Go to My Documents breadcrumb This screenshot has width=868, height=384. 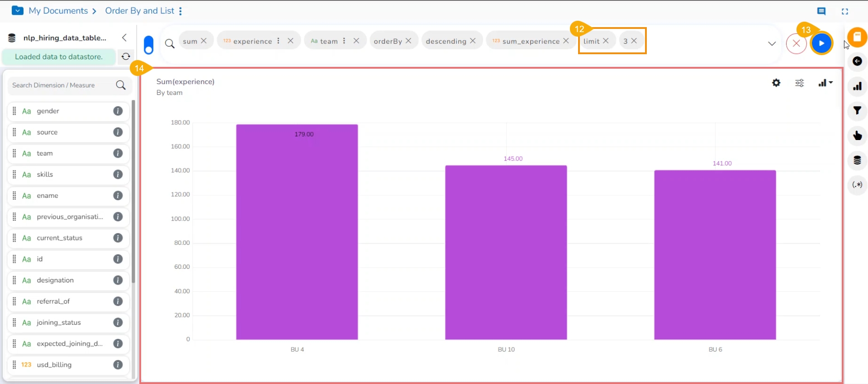pos(58,10)
